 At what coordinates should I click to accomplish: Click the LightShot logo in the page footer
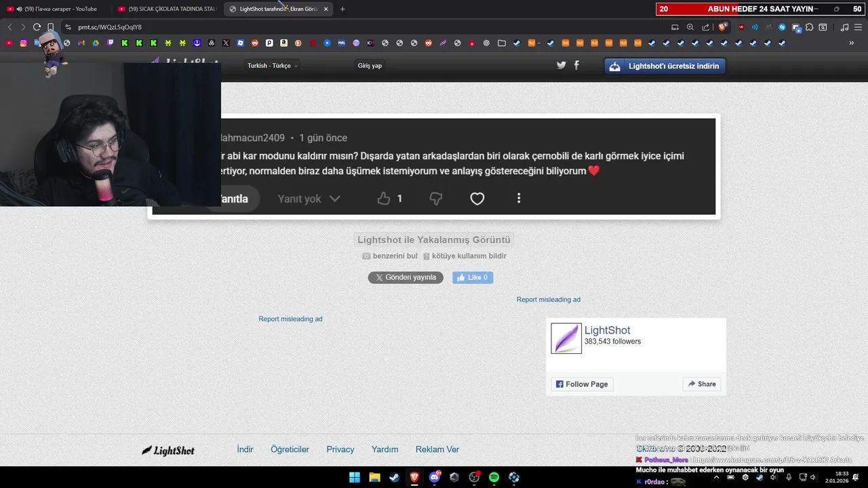[168, 450]
